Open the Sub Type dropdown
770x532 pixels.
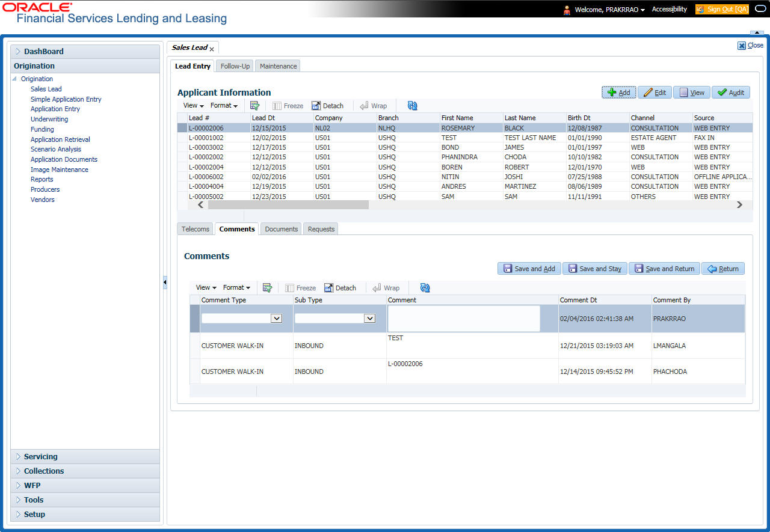click(x=369, y=319)
